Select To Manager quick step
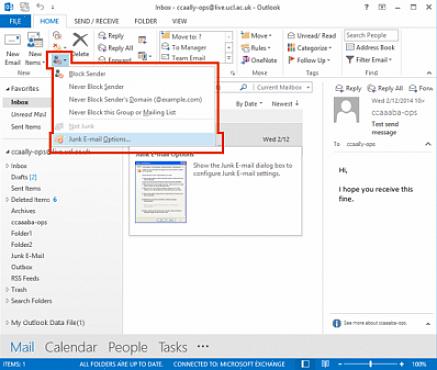 pos(192,47)
